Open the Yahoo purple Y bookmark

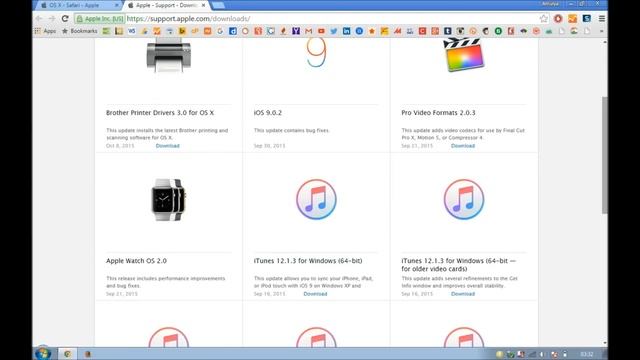click(296, 31)
